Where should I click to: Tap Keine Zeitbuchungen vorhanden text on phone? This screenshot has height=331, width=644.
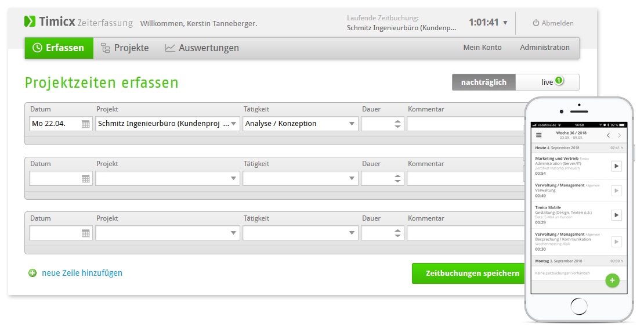[562, 273]
